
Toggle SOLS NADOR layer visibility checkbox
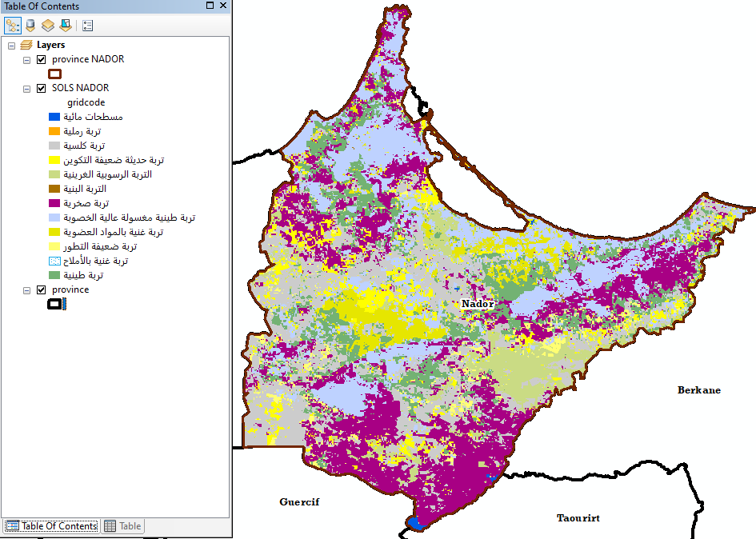[x=42, y=88]
